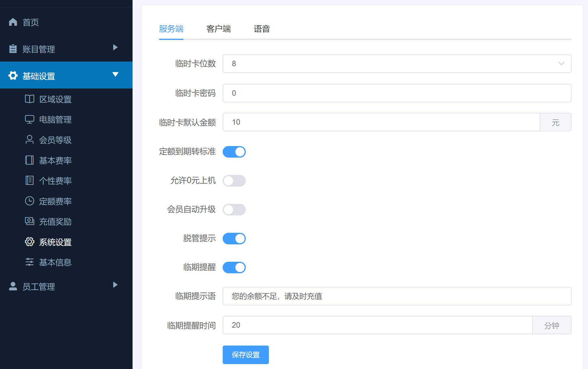Enable the 允许0元上机 switch
Screen dimensions: 588x369
[x=234, y=181]
